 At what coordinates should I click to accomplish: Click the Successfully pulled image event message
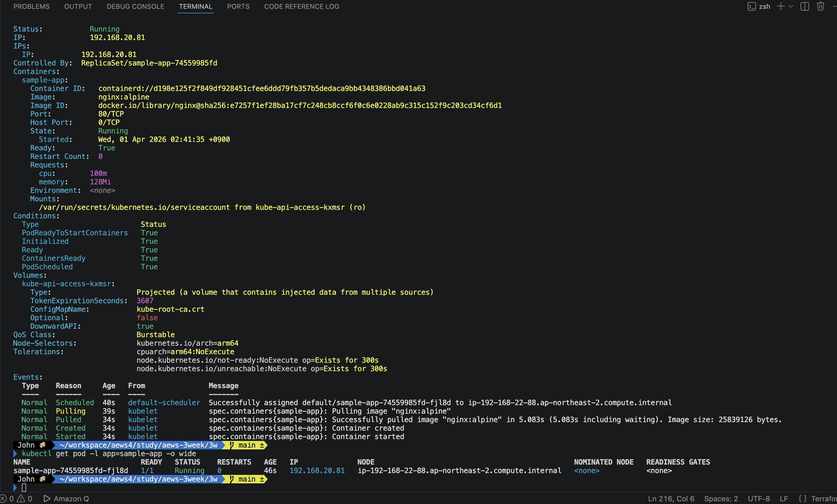click(x=495, y=419)
